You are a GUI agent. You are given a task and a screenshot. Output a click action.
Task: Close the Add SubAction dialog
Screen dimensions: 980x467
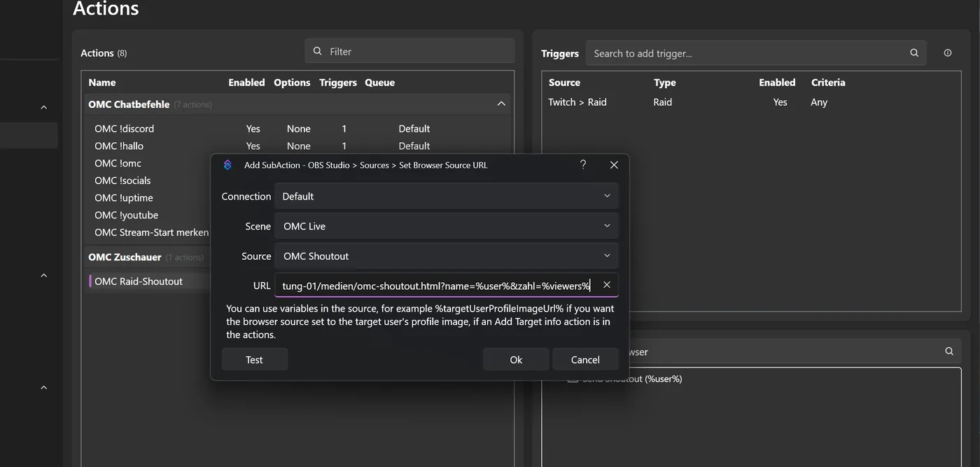click(614, 165)
